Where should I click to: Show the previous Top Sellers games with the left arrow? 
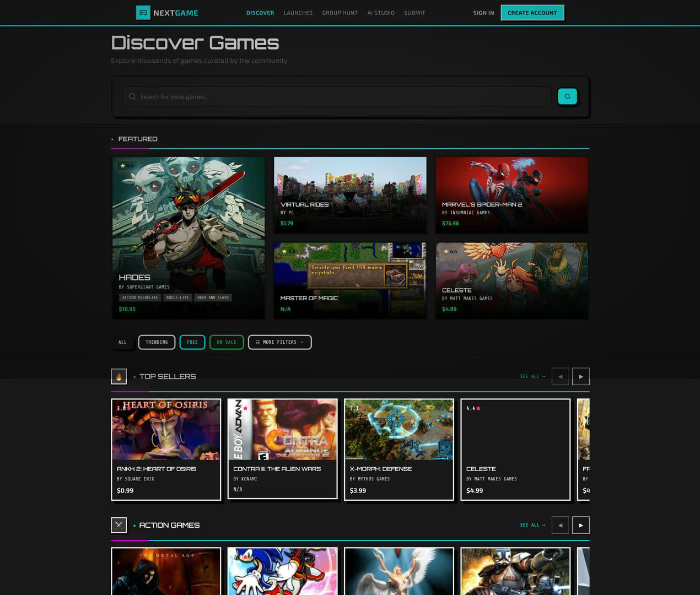[x=560, y=376]
